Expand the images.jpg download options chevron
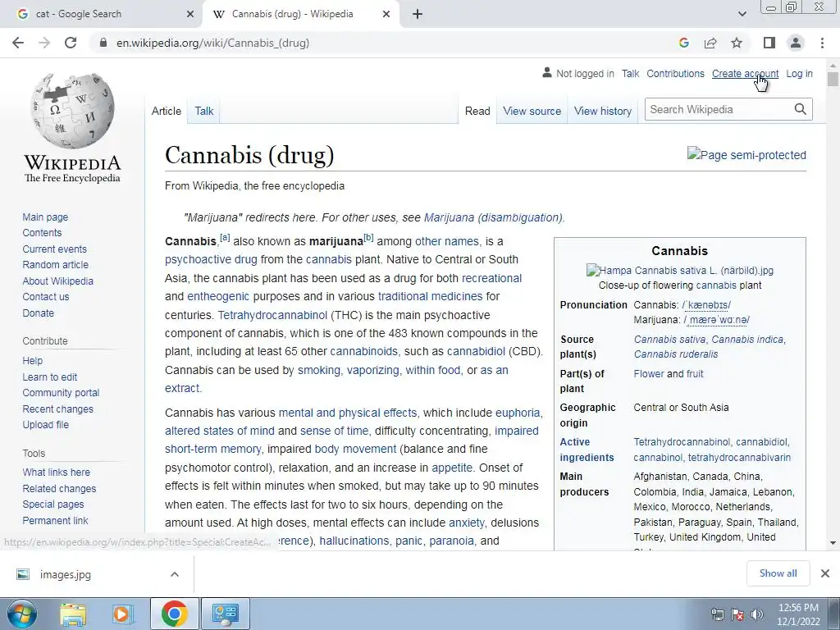The height and width of the screenshot is (630, 840). pyautogui.click(x=175, y=574)
